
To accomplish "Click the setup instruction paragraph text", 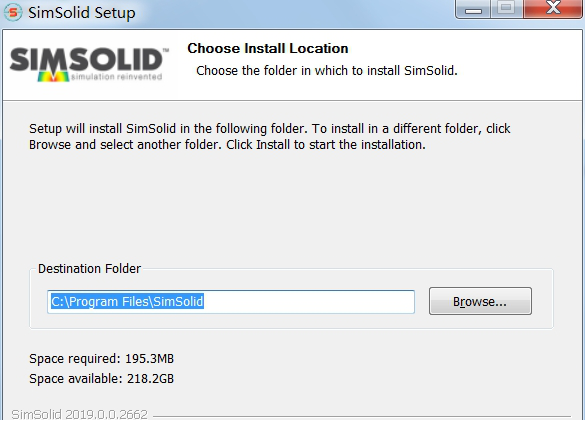I will coord(269,137).
